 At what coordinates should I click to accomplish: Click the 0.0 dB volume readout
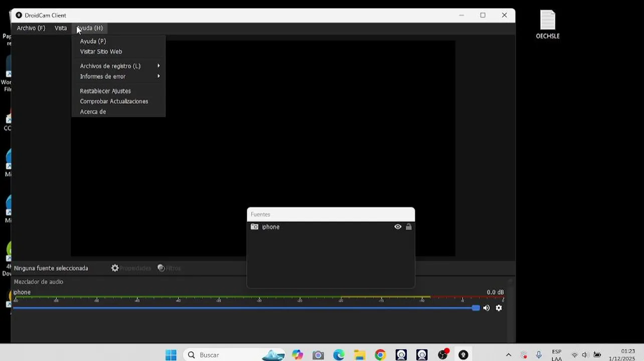[495, 292]
